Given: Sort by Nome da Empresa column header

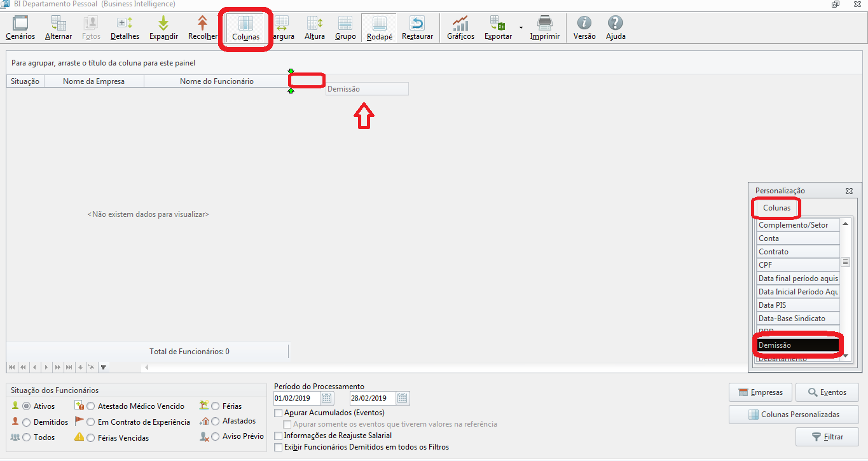Looking at the screenshot, I should point(94,81).
